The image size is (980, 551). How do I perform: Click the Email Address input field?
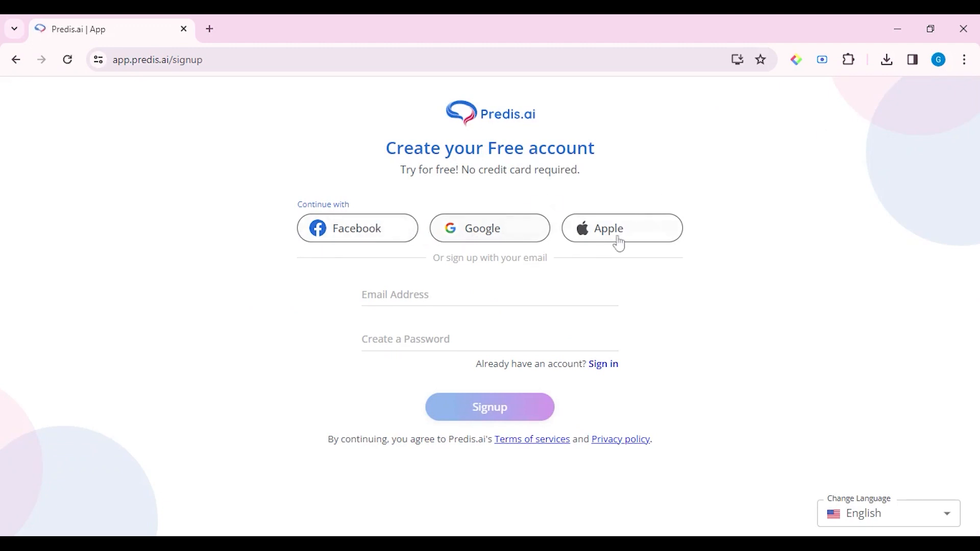pyautogui.click(x=490, y=295)
